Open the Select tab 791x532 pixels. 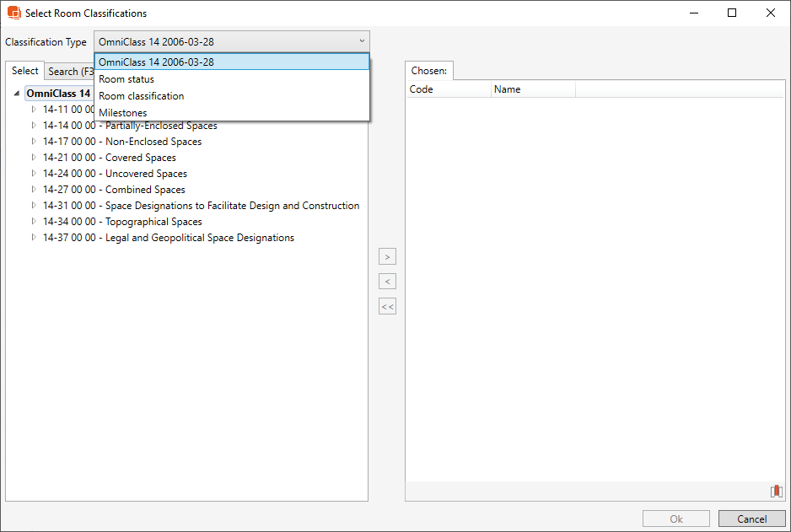[25, 71]
